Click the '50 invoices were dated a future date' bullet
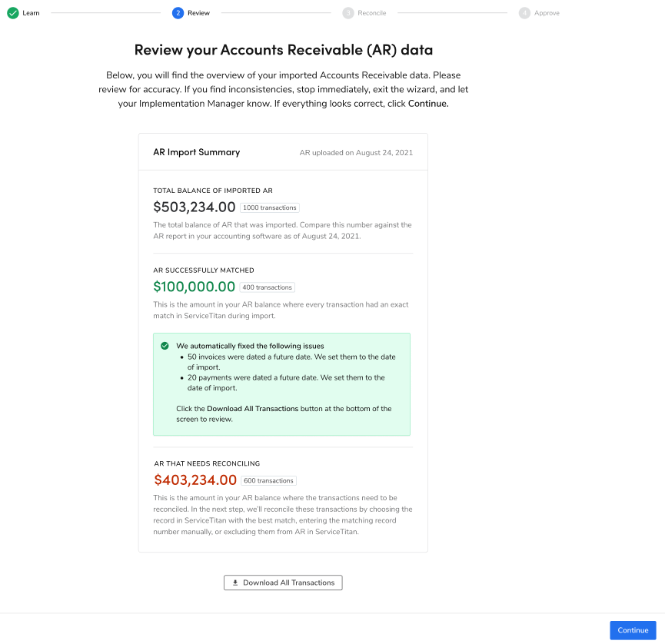This screenshot has width=665, height=644. [x=291, y=362]
